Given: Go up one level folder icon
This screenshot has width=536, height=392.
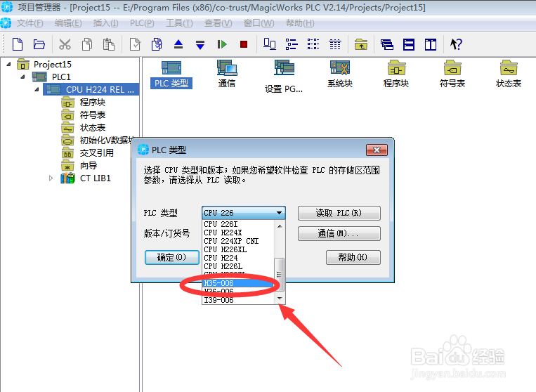Looking at the screenshot, I should (361, 44).
